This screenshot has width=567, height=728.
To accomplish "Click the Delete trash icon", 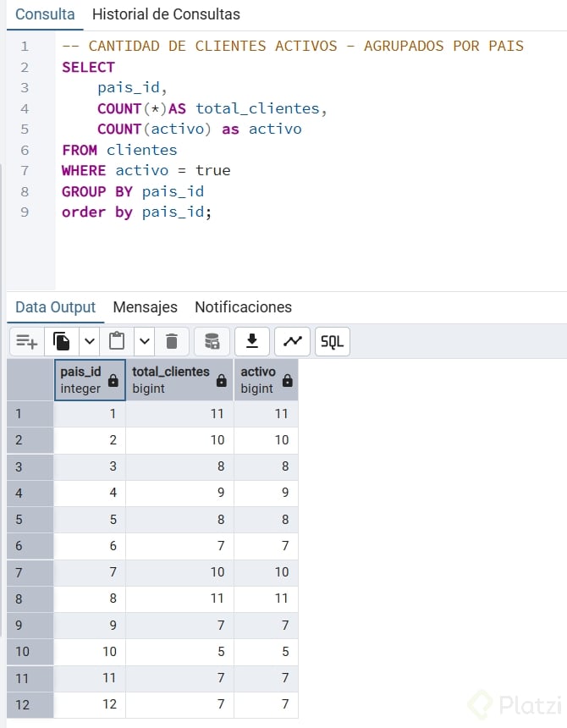I will click(x=172, y=342).
